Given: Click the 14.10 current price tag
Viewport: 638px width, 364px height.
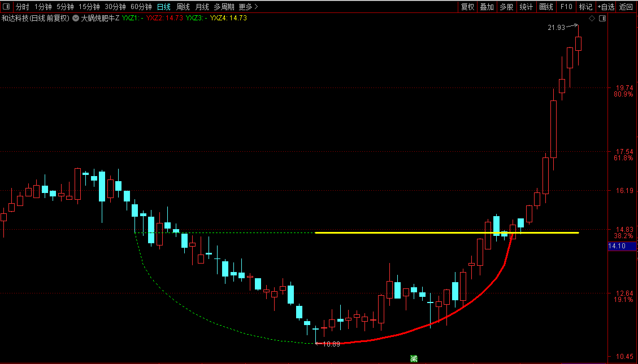Looking at the screenshot, I should 622,246.
